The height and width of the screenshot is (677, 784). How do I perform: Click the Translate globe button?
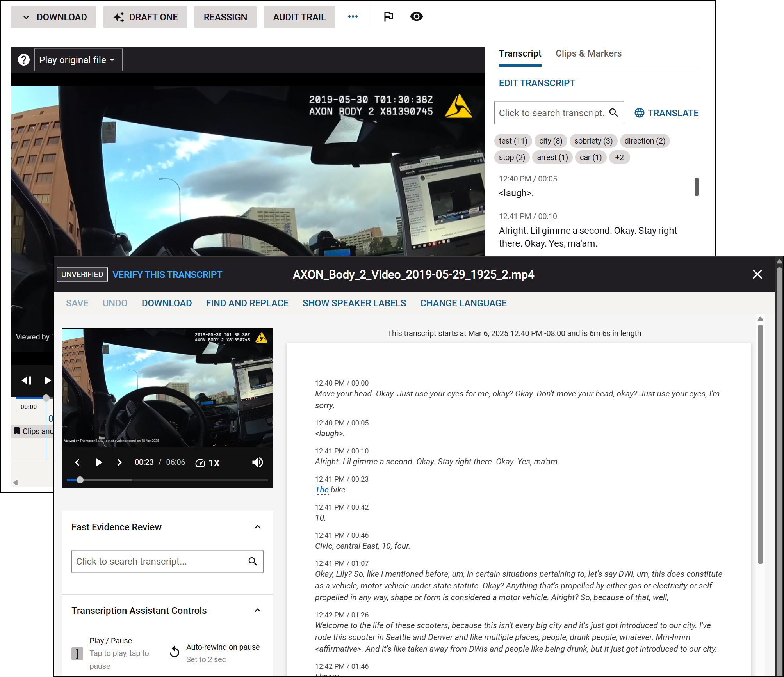[666, 113]
